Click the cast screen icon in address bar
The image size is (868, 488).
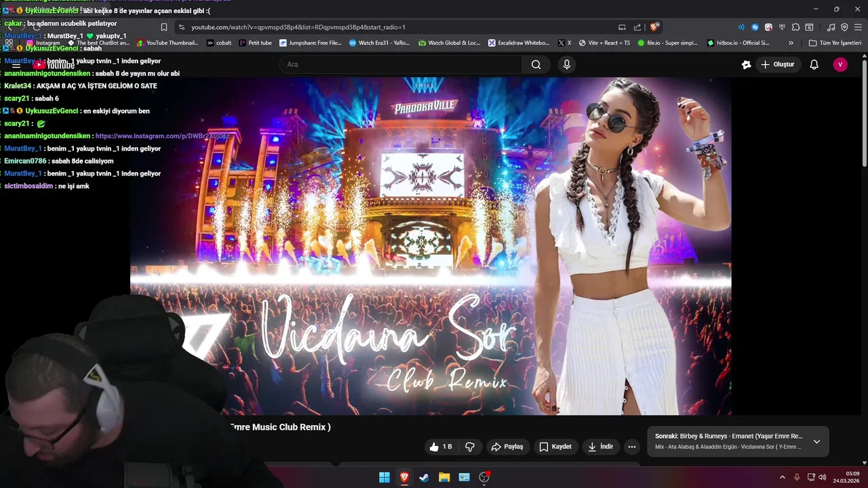click(622, 27)
